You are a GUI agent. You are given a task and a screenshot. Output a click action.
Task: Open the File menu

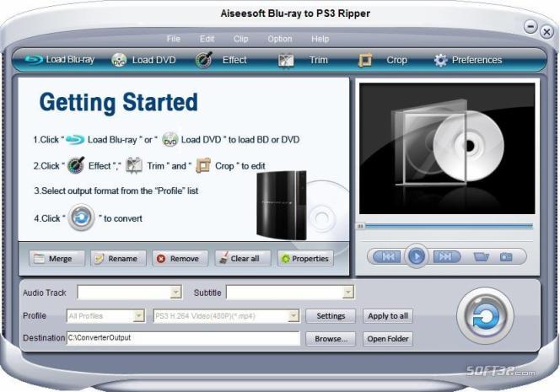click(173, 39)
